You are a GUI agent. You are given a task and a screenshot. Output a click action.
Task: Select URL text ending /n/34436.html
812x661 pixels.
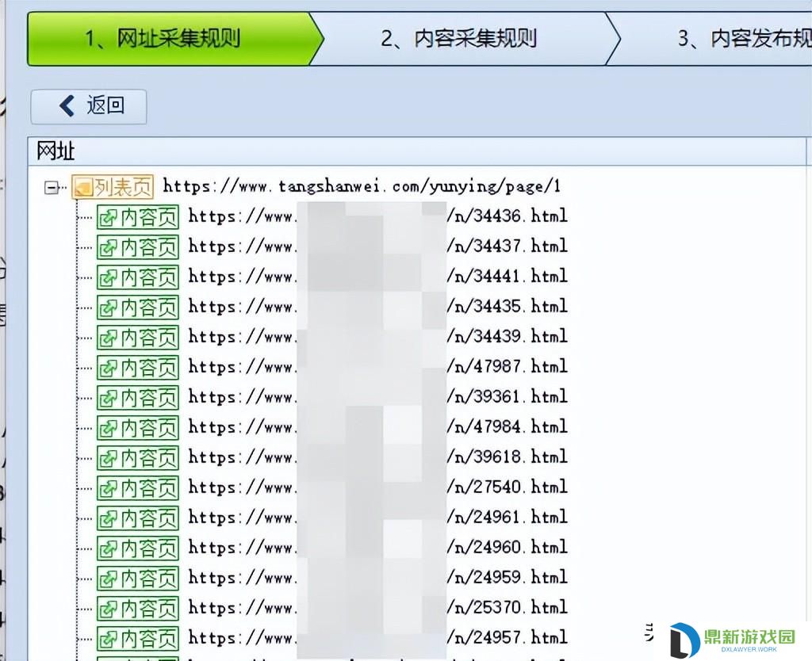point(378,216)
